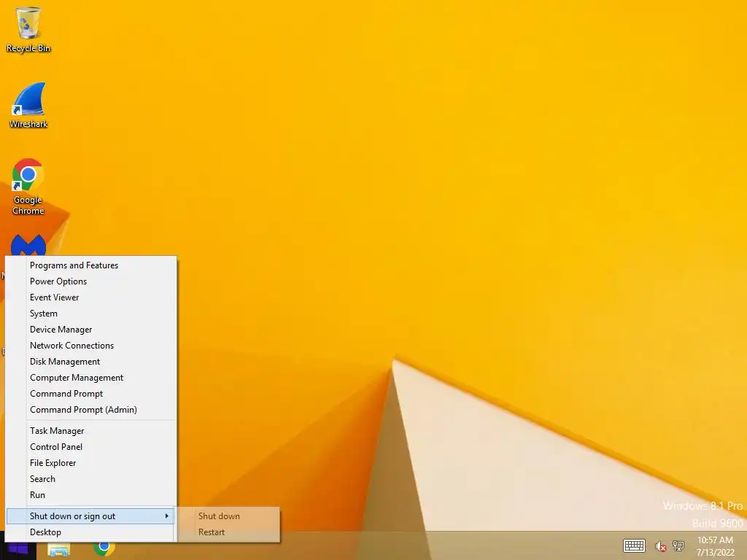
Task: Launch Chrome from the taskbar
Action: [x=104, y=548]
